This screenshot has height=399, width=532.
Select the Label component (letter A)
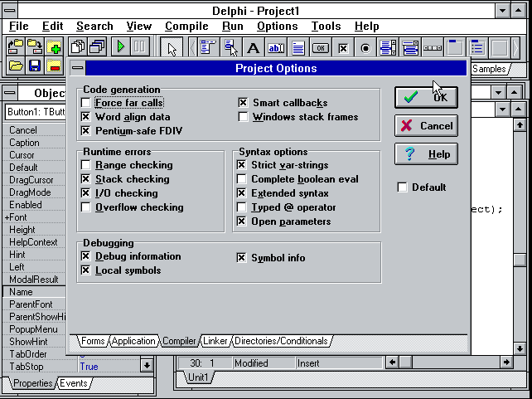[x=254, y=48]
